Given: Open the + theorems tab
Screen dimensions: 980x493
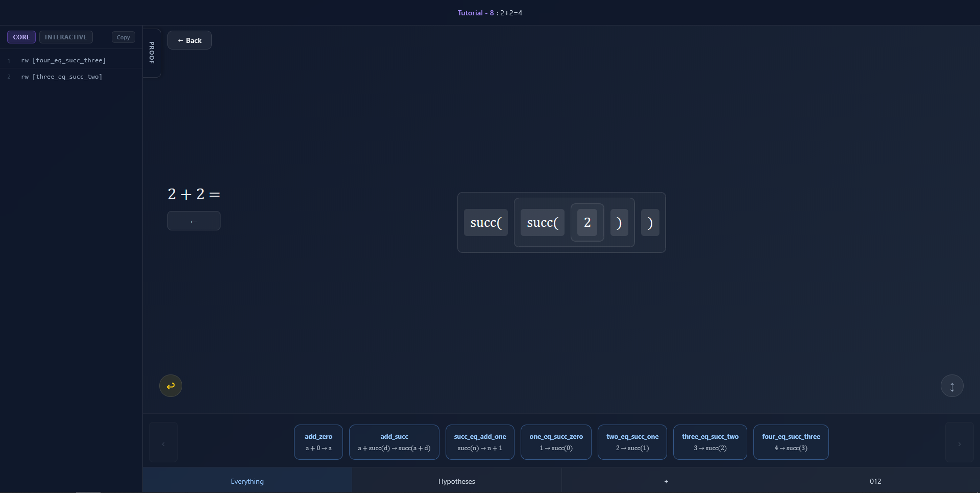Looking at the screenshot, I should pos(666,481).
